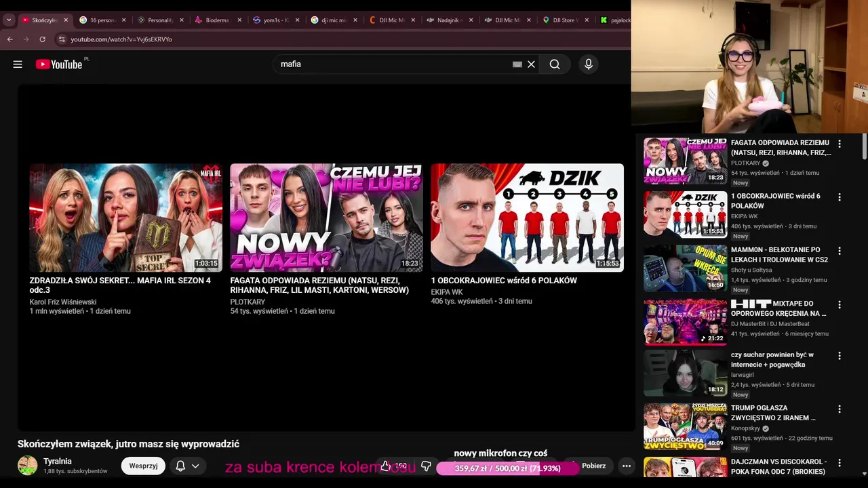The width and height of the screenshot is (868, 488).
Task: Open 'Shoty u Softysa' channel name in sidebar
Action: pyautogui.click(x=751, y=270)
